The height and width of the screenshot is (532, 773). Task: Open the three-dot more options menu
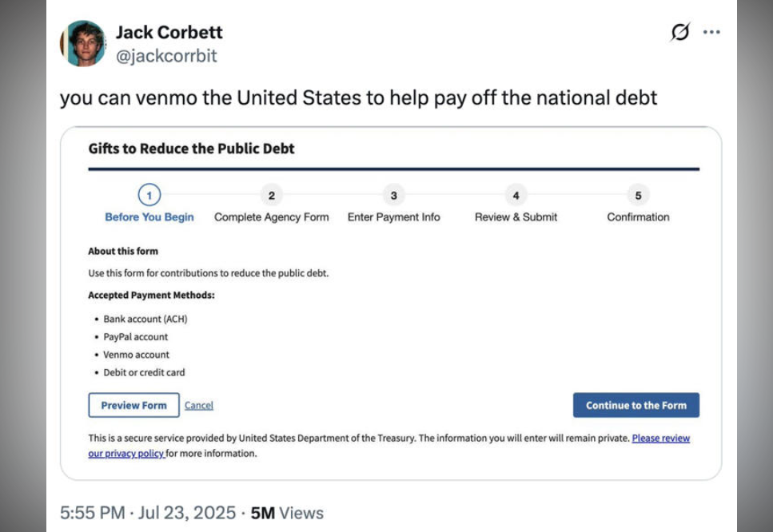click(x=711, y=33)
